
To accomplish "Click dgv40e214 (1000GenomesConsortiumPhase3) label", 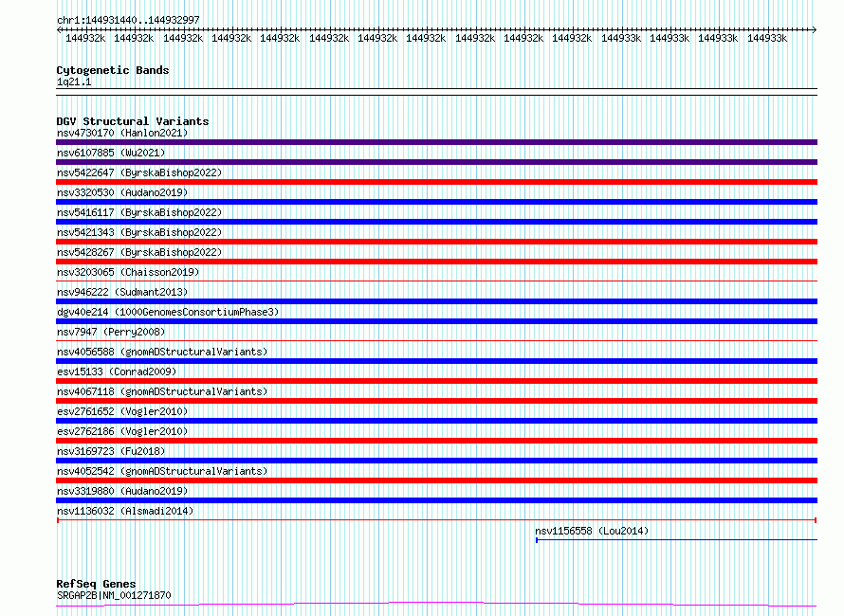I will 168,312.
